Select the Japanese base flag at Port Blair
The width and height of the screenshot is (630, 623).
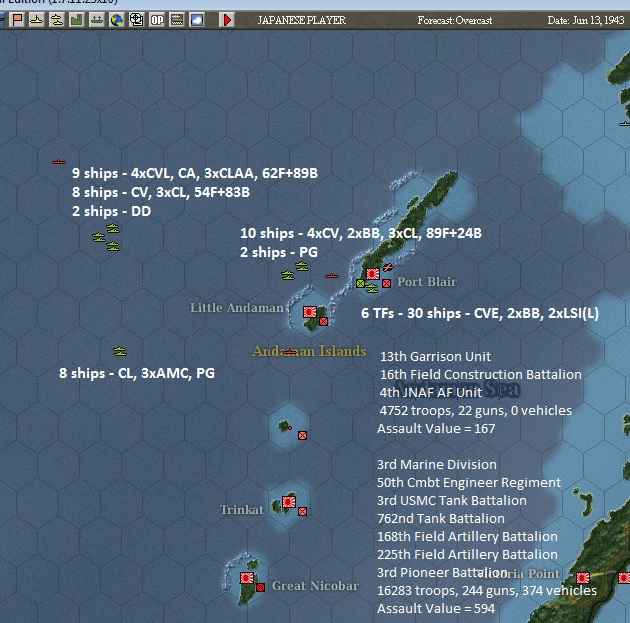coord(373,274)
